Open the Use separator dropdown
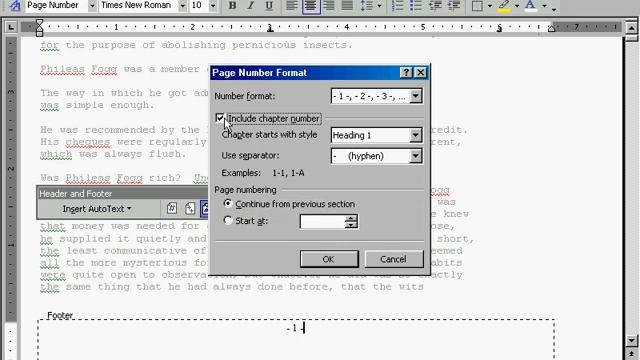Viewport: 640px width, 360px height. pos(416,156)
